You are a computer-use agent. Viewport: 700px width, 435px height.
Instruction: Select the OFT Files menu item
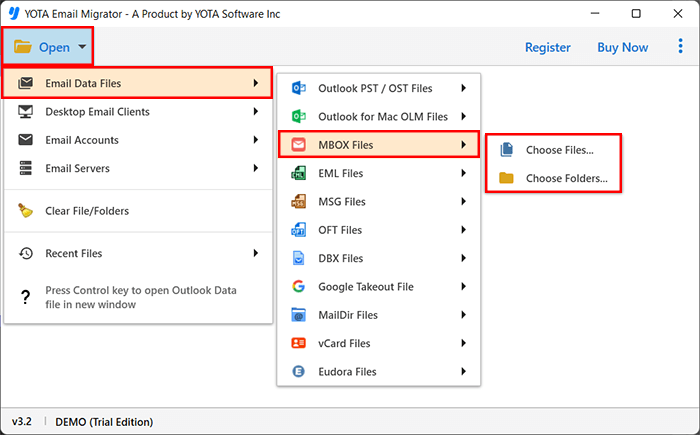tap(379, 230)
